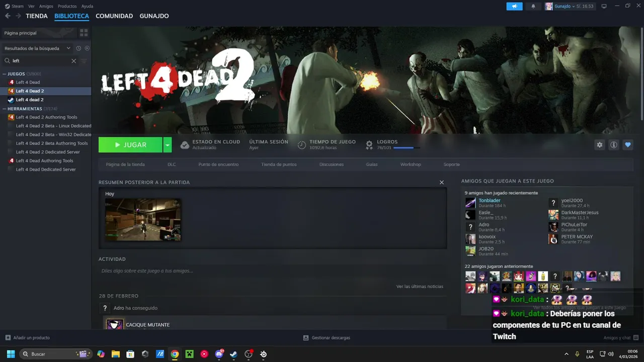Open the Discusiones tab

[332, 164]
